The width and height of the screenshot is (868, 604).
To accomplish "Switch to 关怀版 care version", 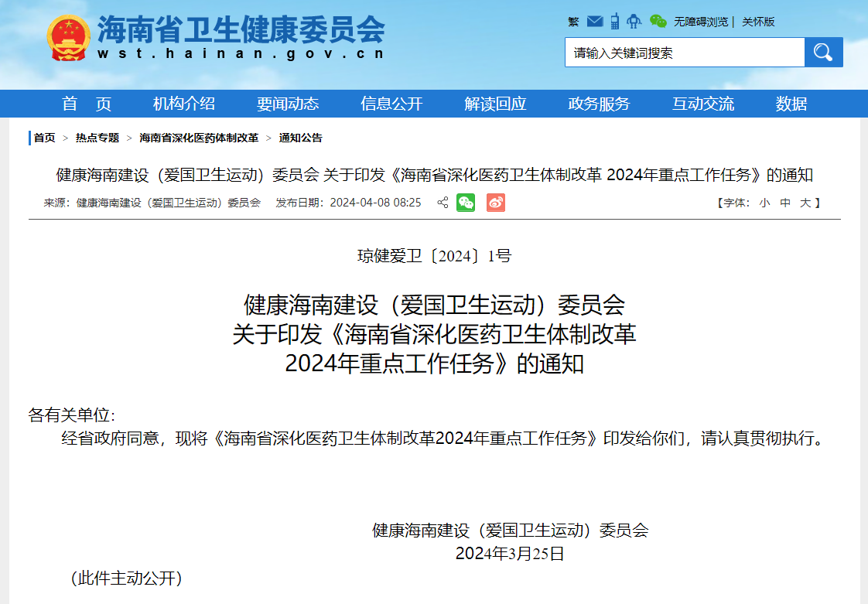I will [x=758, y=22].
